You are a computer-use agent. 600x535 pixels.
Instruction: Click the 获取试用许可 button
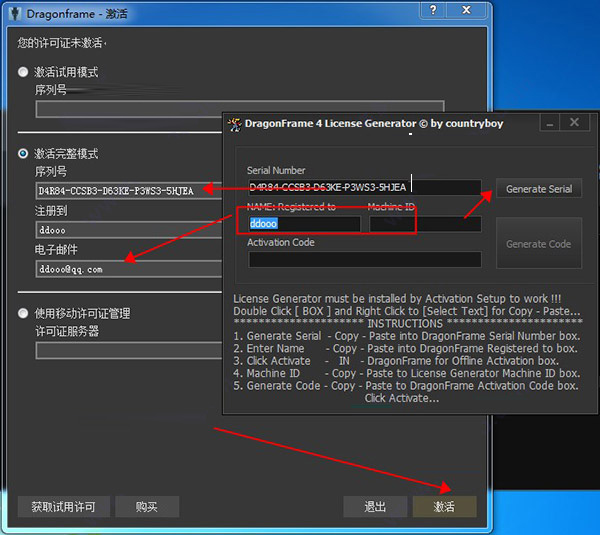click(63, 507)
